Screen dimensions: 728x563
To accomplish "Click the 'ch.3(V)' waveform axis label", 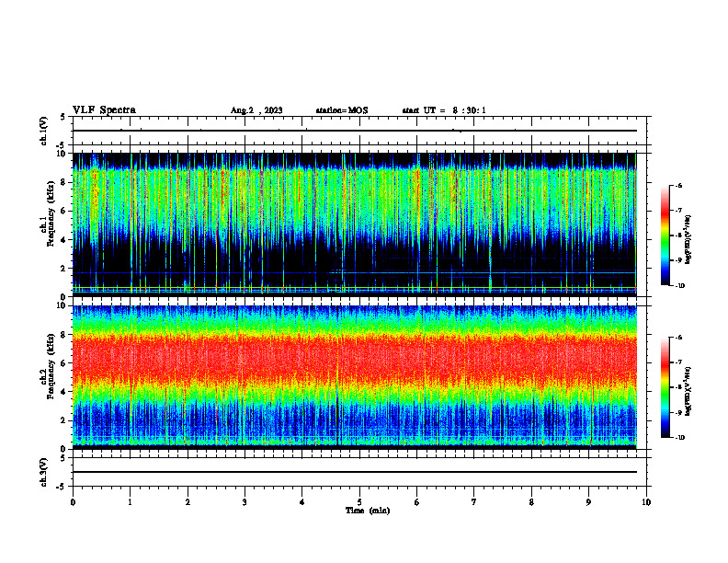I will click(x=43, y=473).
